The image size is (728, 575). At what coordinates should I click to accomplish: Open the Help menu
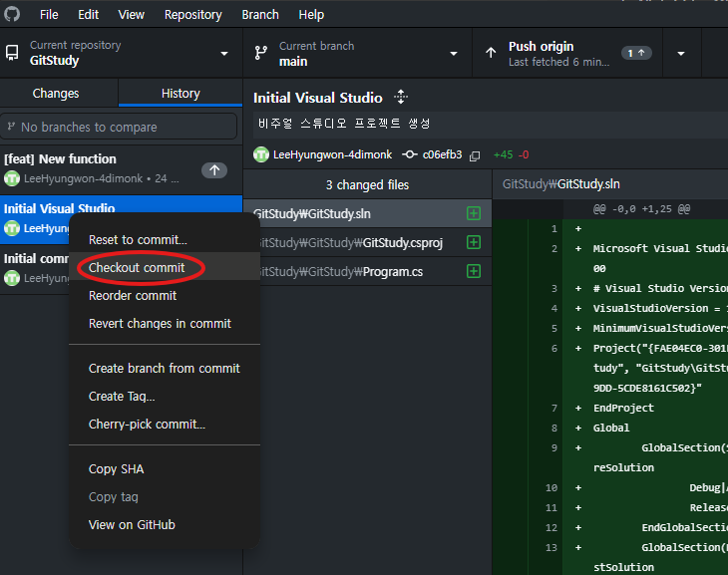click(311, 15)
